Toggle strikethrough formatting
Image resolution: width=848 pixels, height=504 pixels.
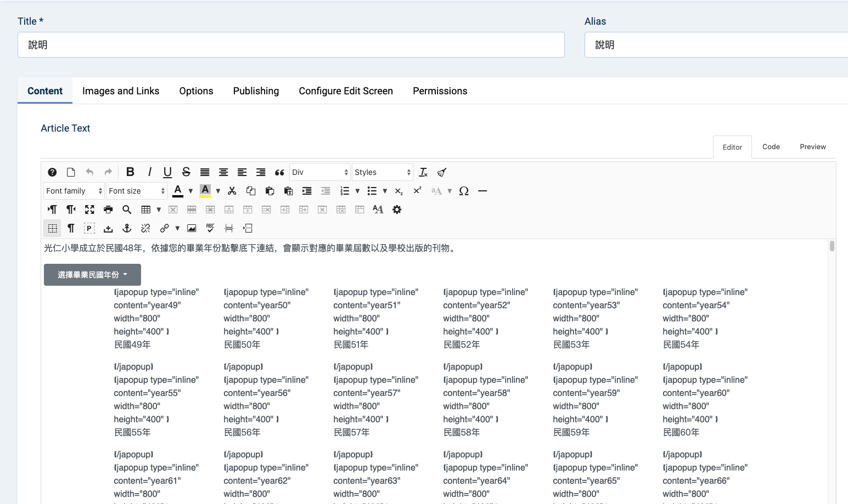(186, 172)
